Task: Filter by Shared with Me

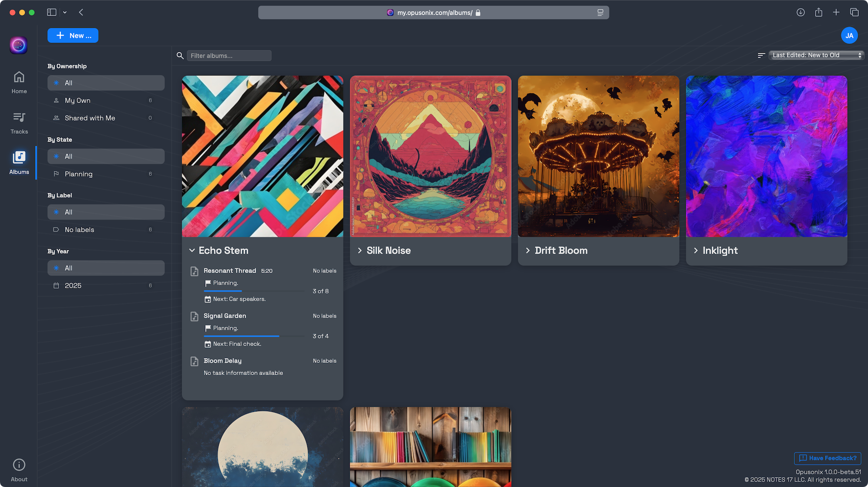Action: click(x=106, y=118)
